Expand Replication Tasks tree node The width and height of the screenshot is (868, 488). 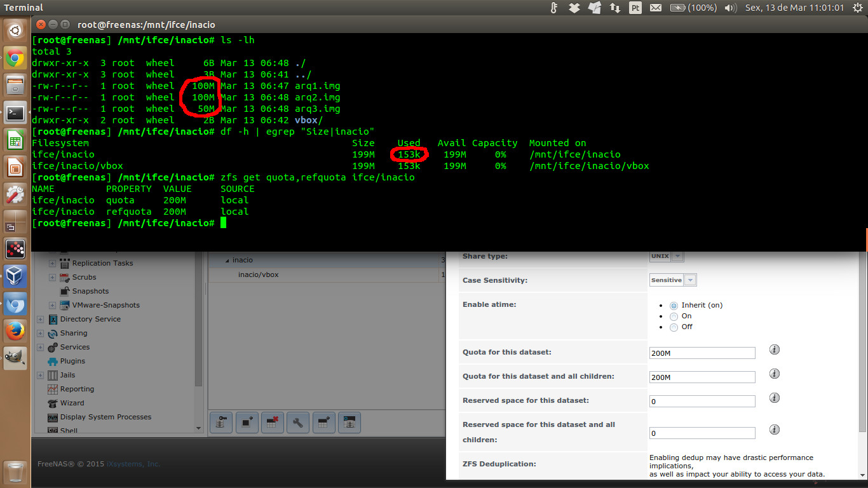pyautogui.click(x=53, y=263)
